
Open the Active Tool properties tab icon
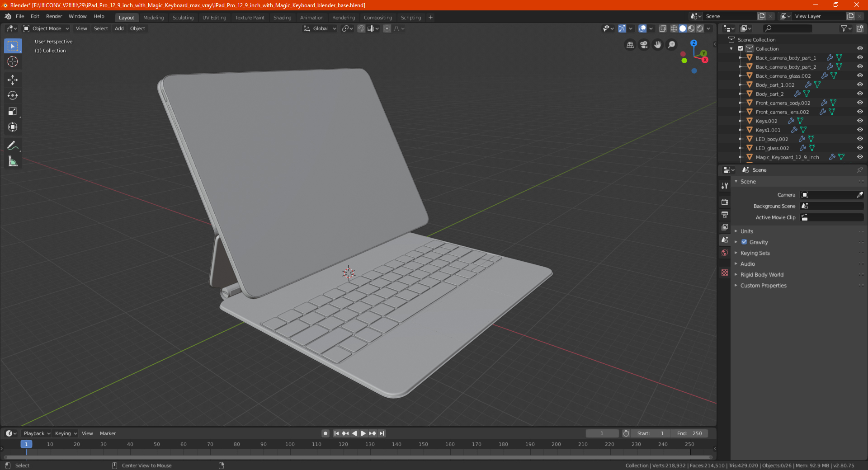[x=725, y=186]
